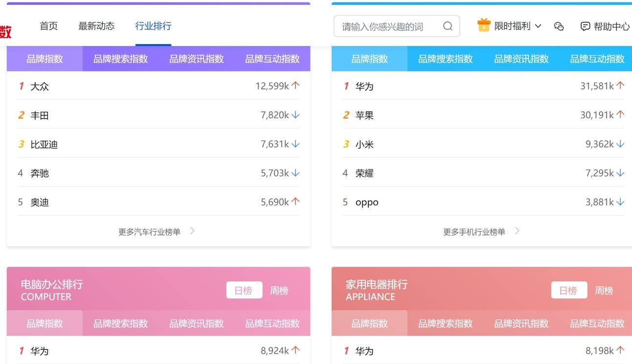The height and width of the screenshot is (364, 632).
Task: Click 小米 brand row
Action: [483, 144]
